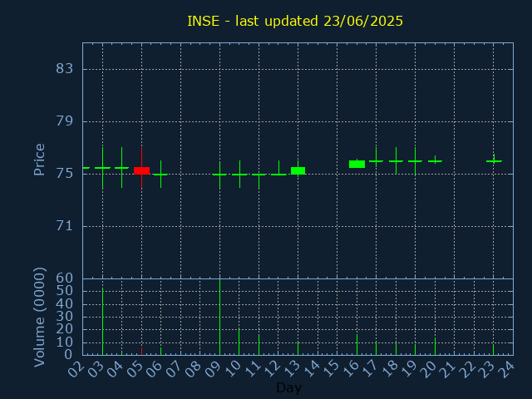Click the day 23 price candlestick
The width and height of the screenshot is (532, 399).
(494, 161)
